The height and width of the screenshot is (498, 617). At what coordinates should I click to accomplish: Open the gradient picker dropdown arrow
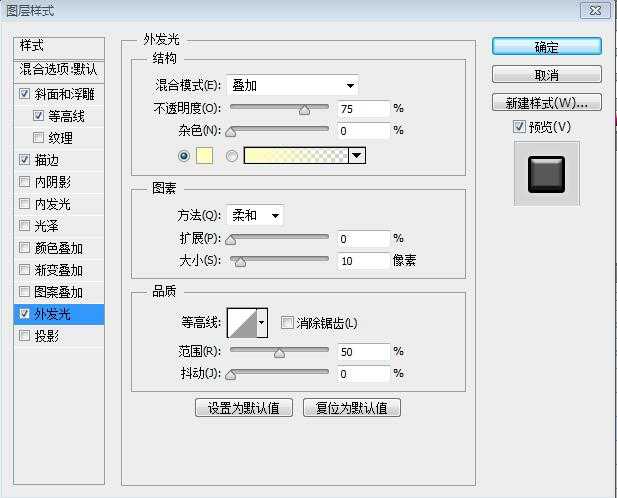coord(357,156)
